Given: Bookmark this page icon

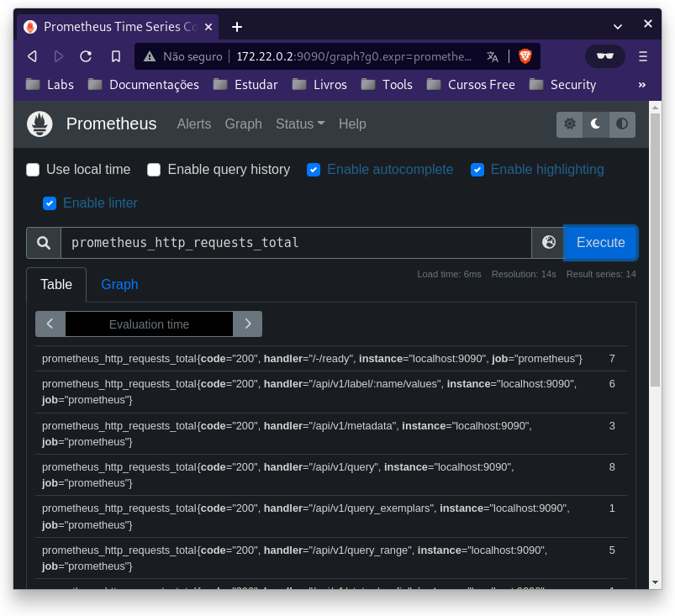Looking at the screenshot, I should coord(116,56).
